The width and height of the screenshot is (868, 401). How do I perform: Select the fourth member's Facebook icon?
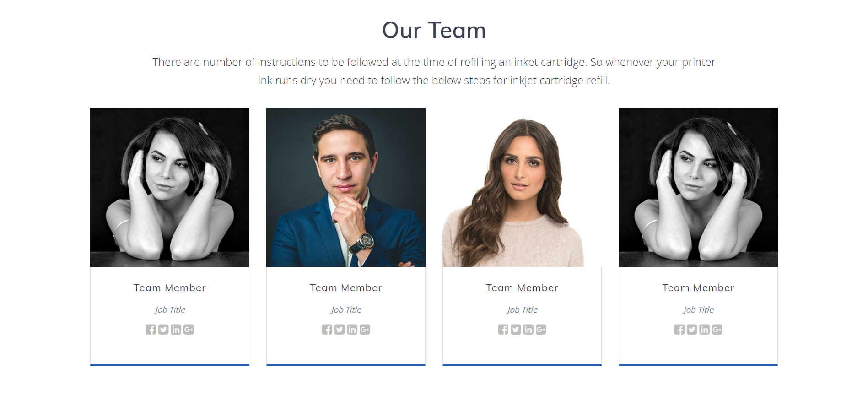(679, 330)
